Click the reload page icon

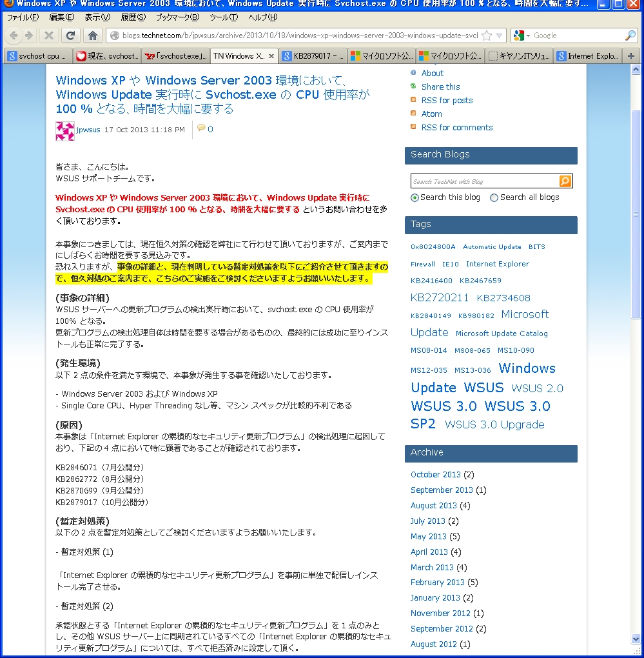pos(70,35)
